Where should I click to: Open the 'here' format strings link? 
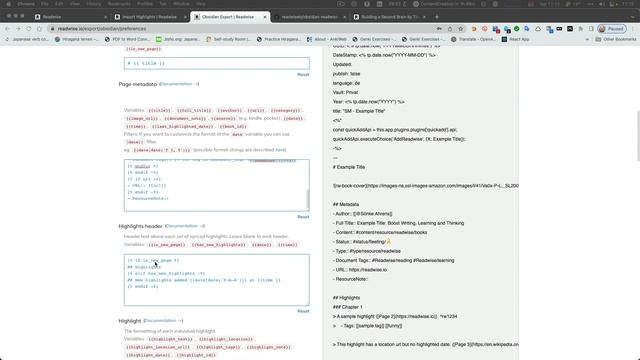pyautogui.click(x=280, y=150)
